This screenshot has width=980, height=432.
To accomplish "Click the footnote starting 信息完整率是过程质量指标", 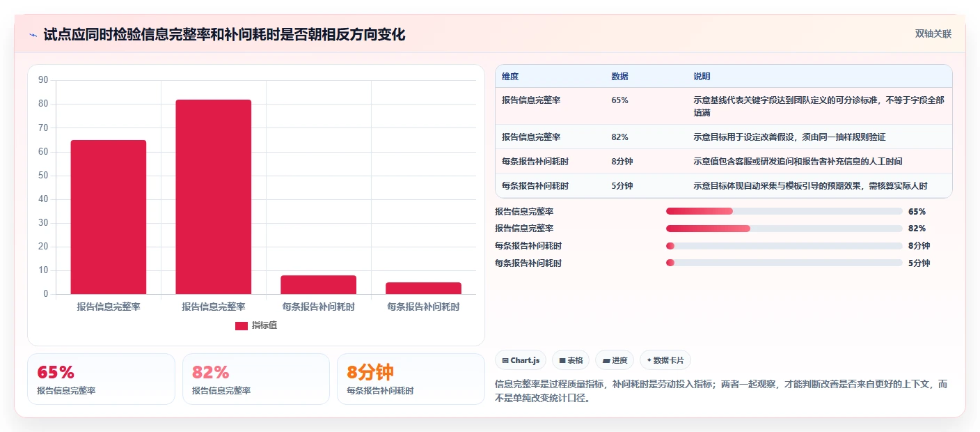I will [721, 392].
